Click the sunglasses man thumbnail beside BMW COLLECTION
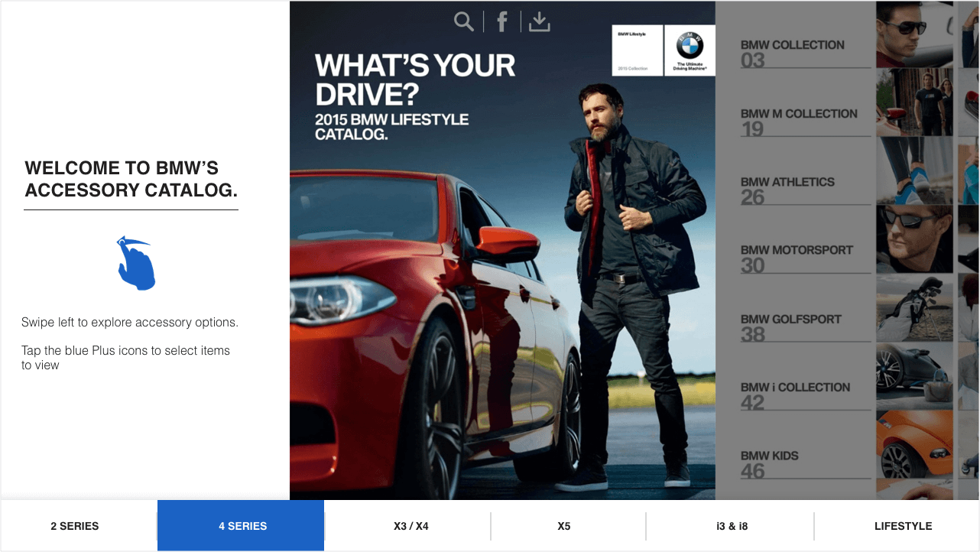 [x=914, y=34]
